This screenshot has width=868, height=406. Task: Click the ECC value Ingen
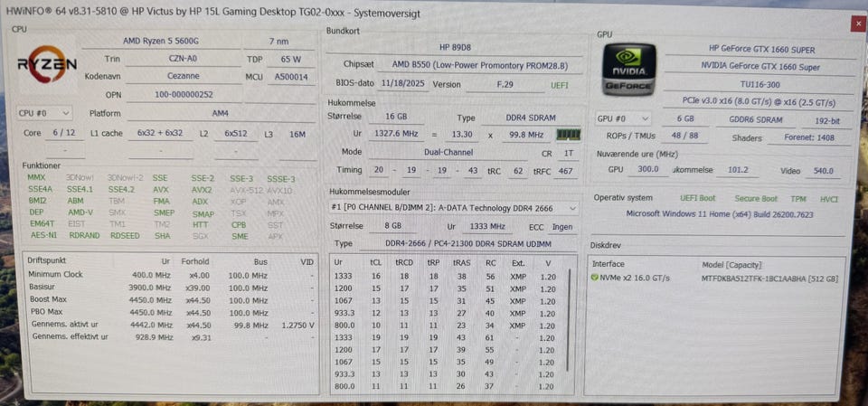click(x=563, y=227)
